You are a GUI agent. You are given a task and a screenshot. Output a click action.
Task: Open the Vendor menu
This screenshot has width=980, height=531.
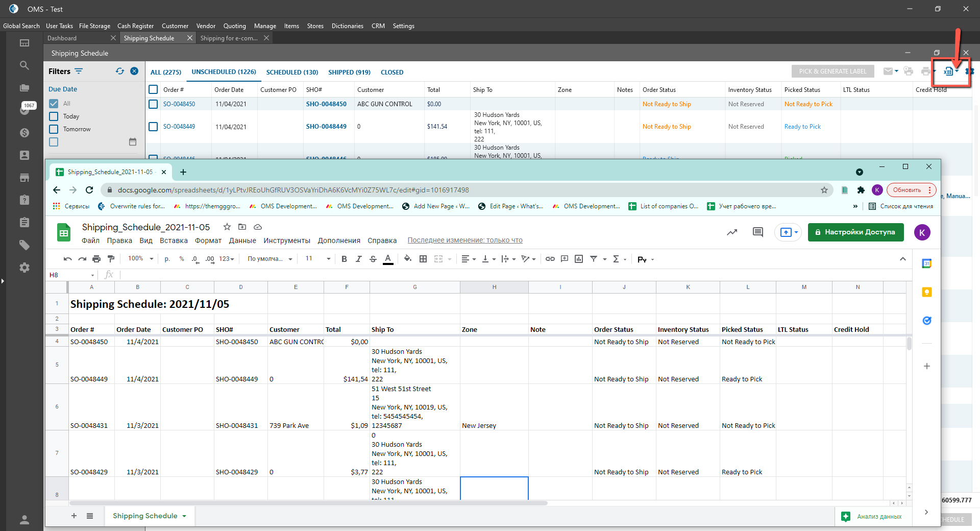click(x=206, y=26)
